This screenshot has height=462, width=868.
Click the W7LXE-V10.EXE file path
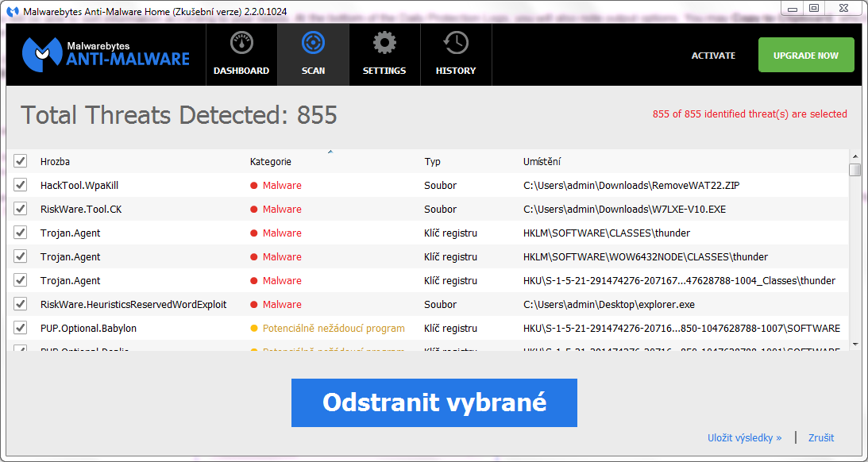tap(624, 209)
